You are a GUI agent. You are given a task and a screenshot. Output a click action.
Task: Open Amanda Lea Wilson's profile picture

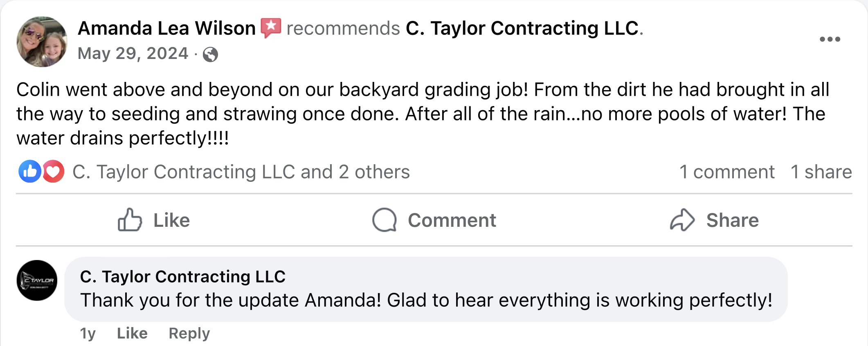click(42, 42)
